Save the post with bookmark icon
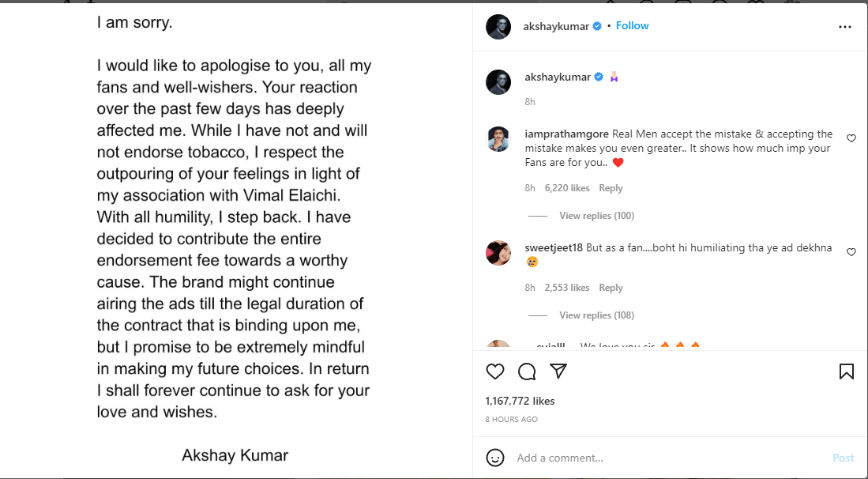The width and height of the screenshot is (868, 479). pyautogui.click(x=846, y=372)
